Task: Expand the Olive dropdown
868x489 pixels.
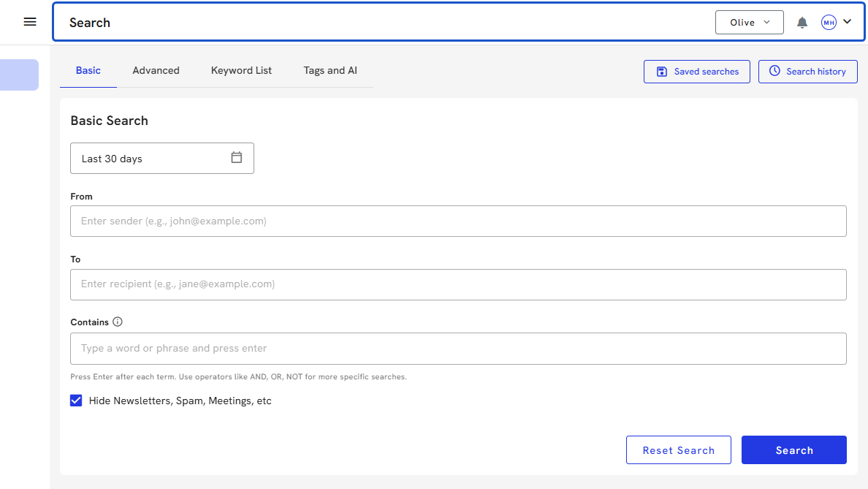Action: (749, 23)
